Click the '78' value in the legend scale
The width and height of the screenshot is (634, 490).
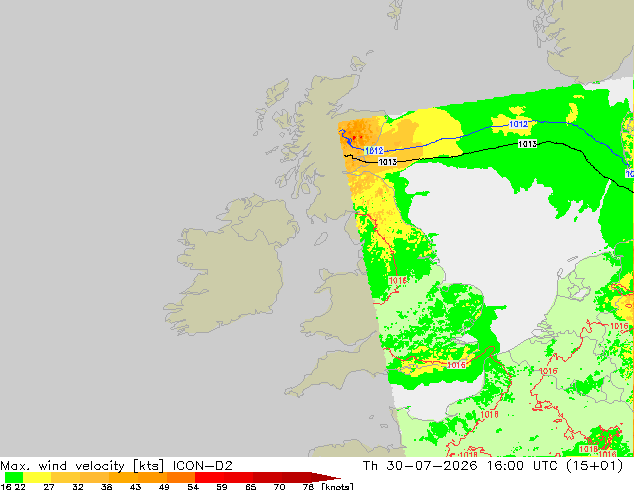(308, 486)
